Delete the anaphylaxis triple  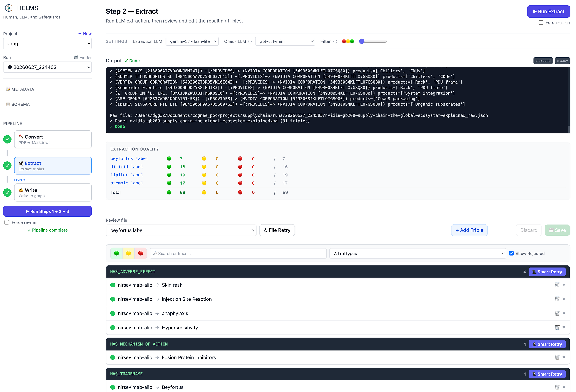tap(557, 313)
